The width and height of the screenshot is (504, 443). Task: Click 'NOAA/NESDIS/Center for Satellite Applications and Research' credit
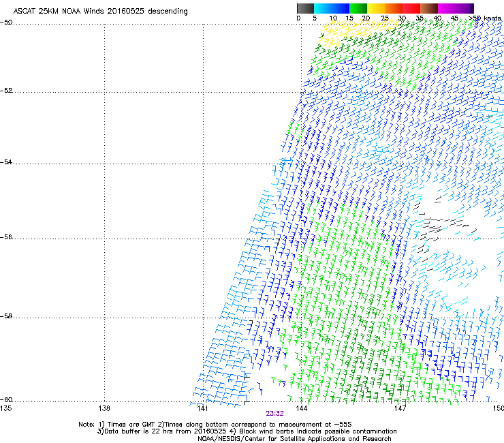coord(294,439)
